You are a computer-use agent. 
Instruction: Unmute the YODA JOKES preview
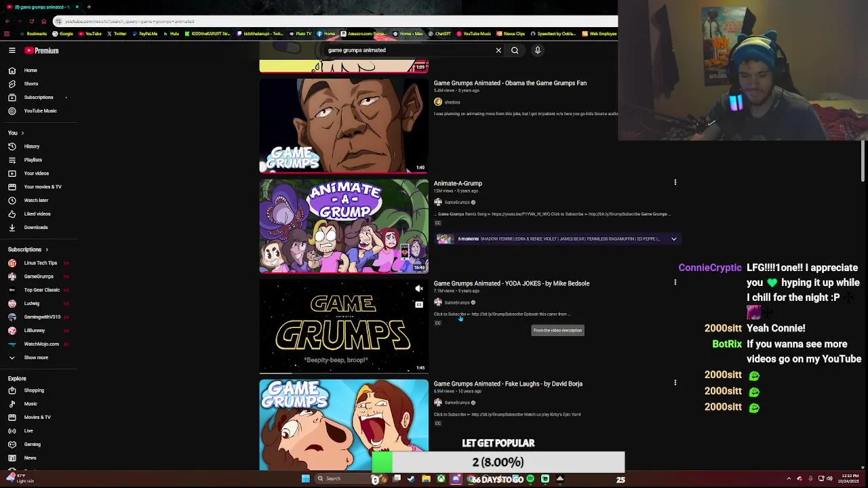coord(419,289)
